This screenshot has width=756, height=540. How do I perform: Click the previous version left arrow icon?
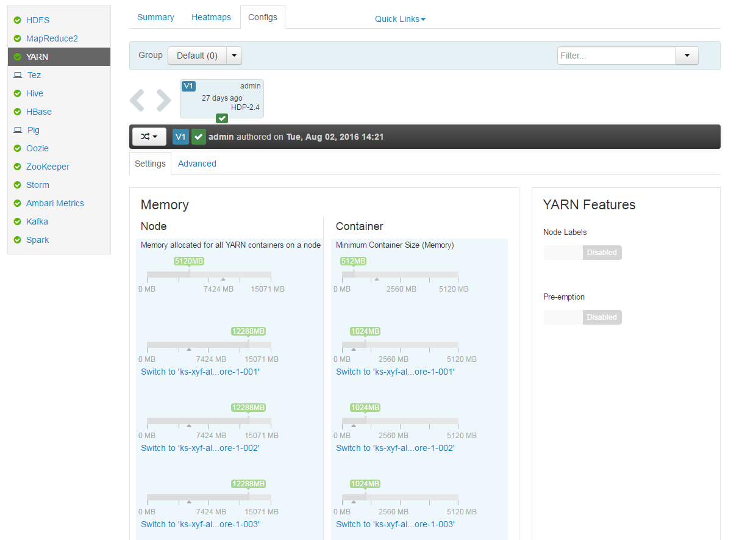pyautogui.click(x=137, y=100)
